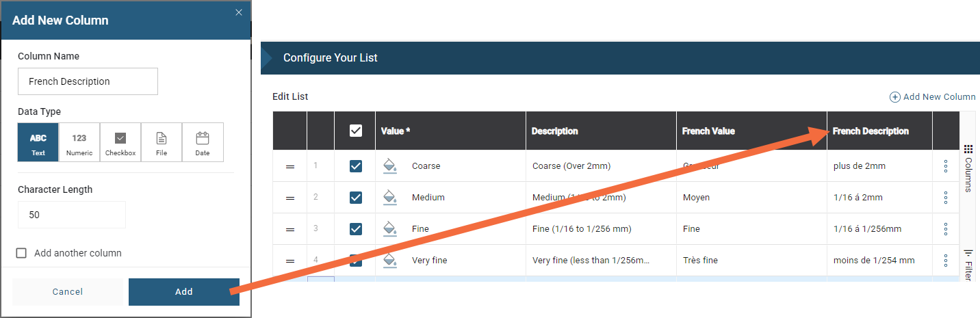Sort by the French Value column header
This screenshot has height=318, width=980.
coord(751,131)
